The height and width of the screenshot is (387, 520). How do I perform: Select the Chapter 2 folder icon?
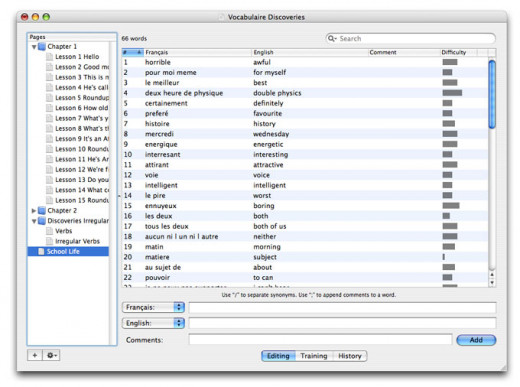[x=42, y=211]
